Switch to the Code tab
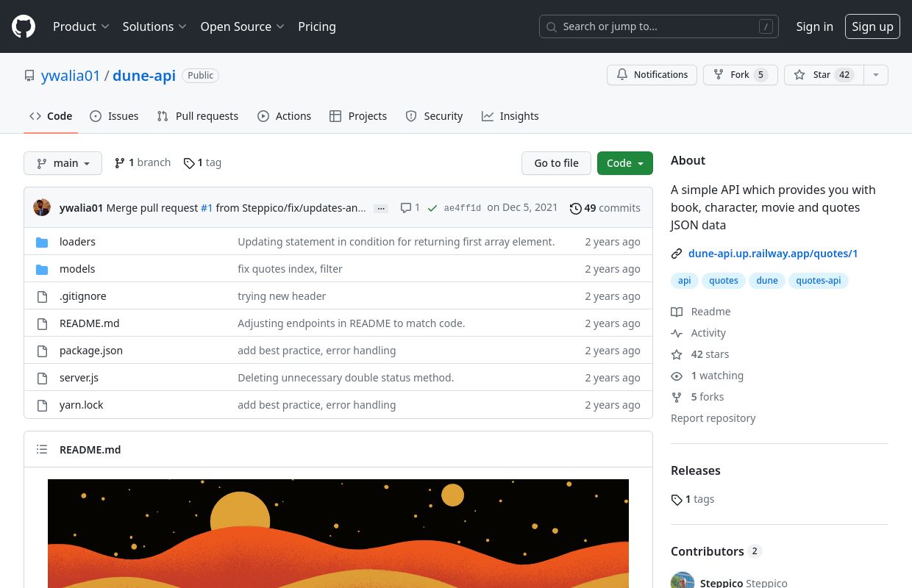The width and height of the screenshot is (912, 588). click(51, 116)
